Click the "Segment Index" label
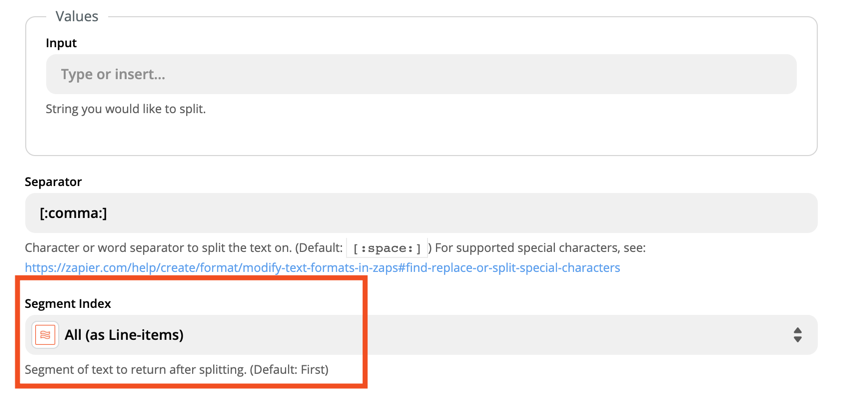 [68, 303]
